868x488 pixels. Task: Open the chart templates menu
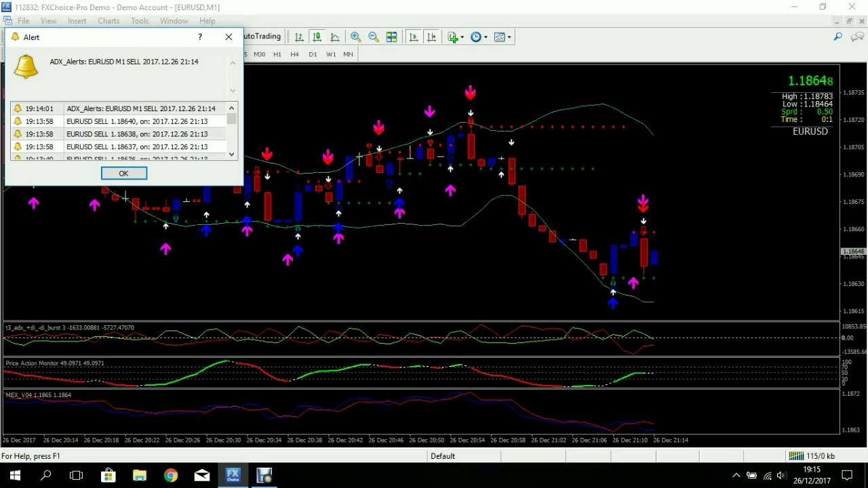point(500,37)
